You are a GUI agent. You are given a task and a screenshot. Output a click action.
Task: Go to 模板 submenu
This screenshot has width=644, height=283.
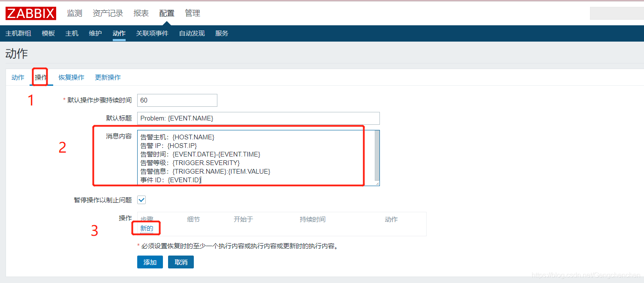pyautogui.click(x=48, y=33)
